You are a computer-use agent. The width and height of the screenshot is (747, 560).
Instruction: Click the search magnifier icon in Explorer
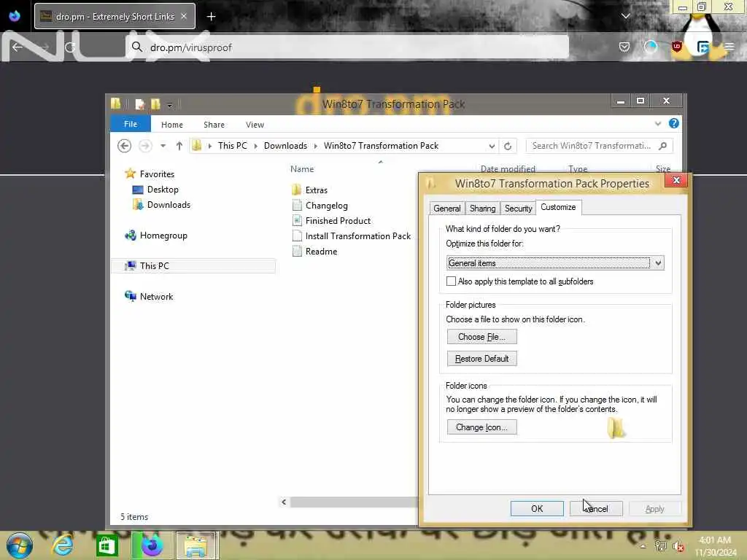click(662, 146)
